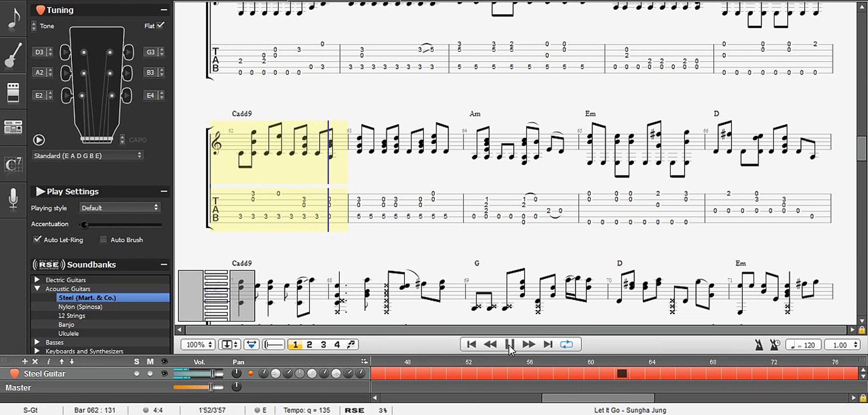Screen dimensions: 868x415
Task: Open the Playing style Default dropdown
Action: [x=120, y=208]
